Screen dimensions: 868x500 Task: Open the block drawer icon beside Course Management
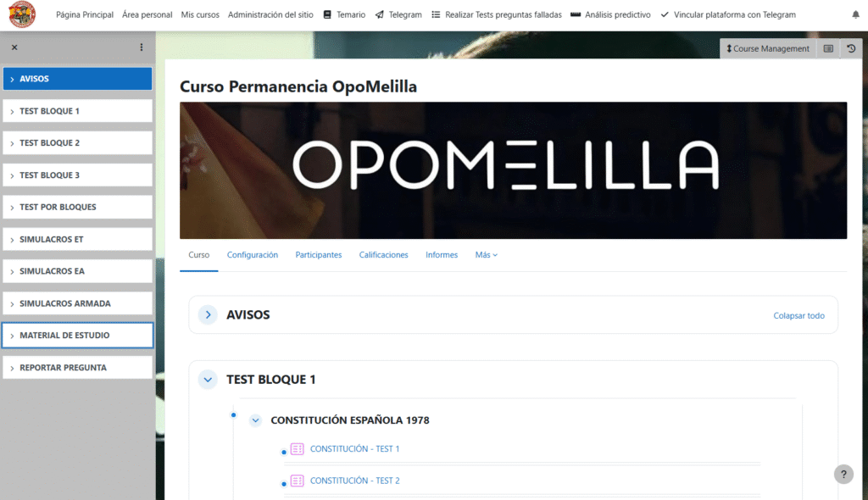point(828,49)
